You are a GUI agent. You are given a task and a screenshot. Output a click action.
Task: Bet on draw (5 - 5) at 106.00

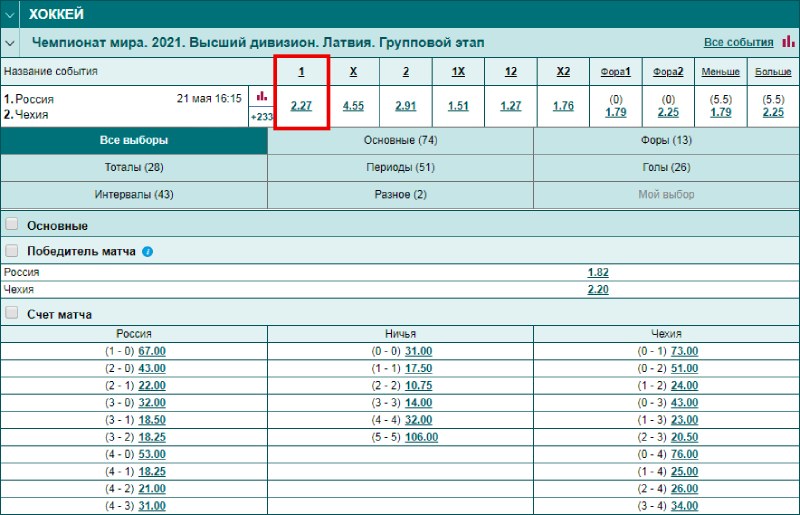tap(421, 437)
